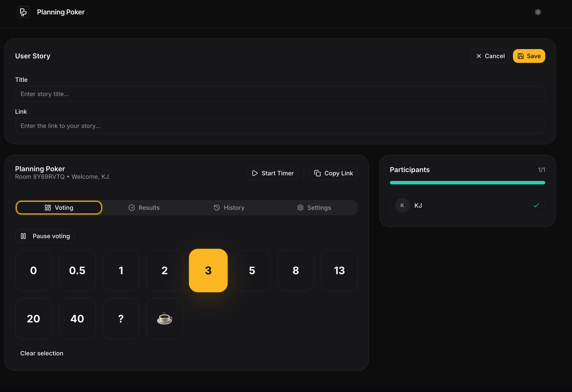Open the History tab
572x392 pixels.
point(229,208)
